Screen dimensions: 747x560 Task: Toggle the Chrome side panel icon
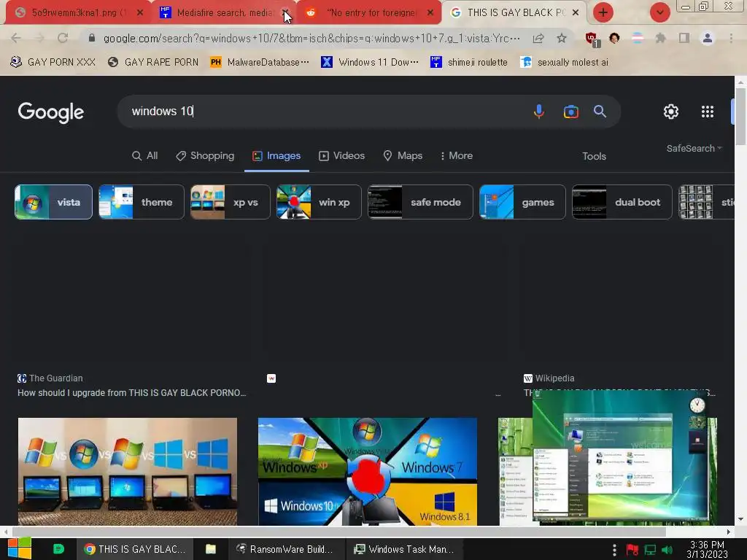click(684, 38)
